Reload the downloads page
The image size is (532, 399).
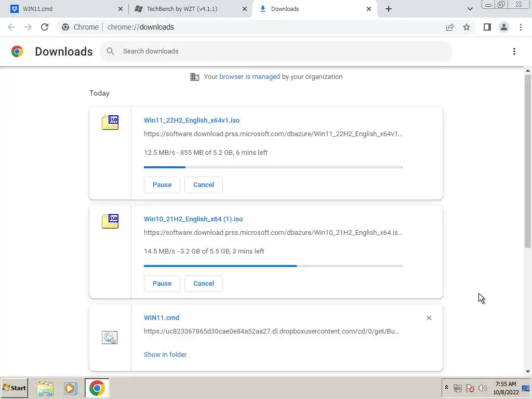pos(45,27)
